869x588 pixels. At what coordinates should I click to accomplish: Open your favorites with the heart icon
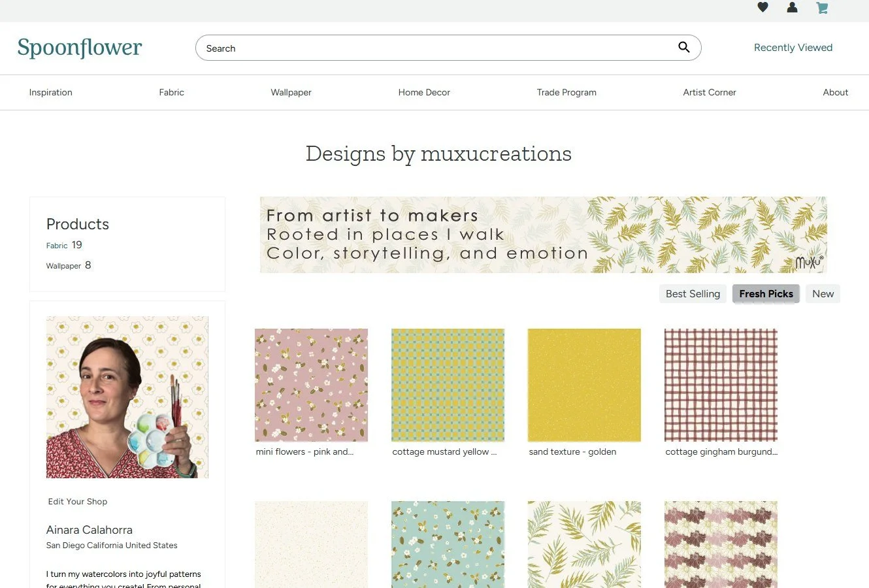click(762, 7)
